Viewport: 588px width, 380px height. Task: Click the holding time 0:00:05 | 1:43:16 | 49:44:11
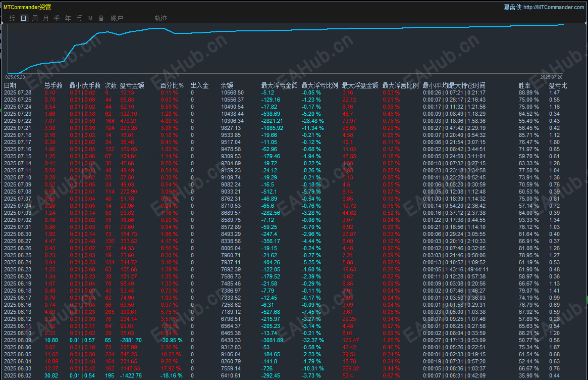point(456,270)
